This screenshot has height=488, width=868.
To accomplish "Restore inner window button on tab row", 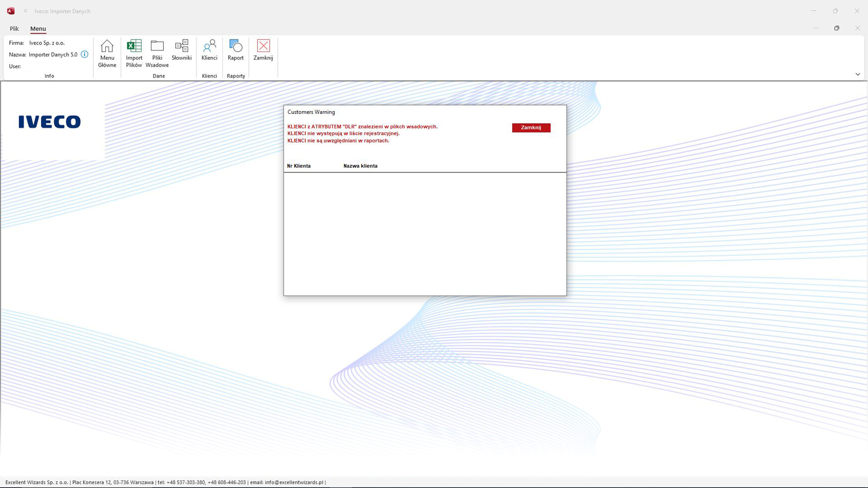I will click(x=837, y=28).
